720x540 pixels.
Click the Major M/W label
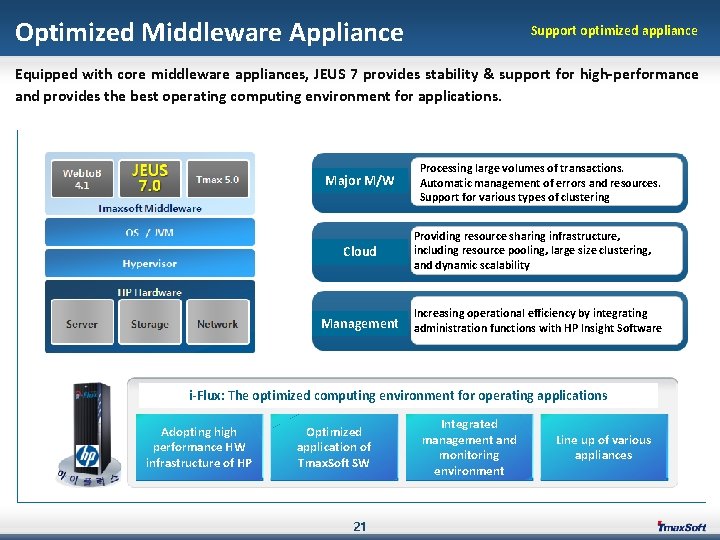[x=360, y=180]
